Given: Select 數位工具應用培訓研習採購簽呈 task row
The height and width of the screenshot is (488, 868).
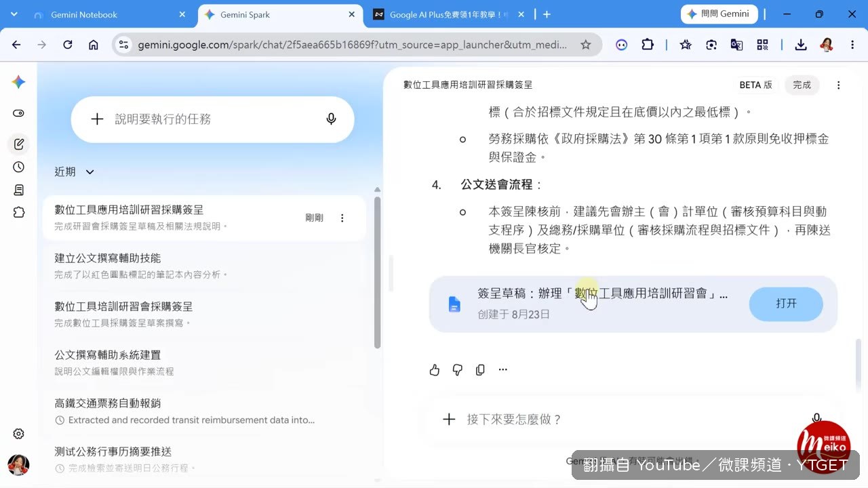Looking at the screenshot, I should [x=204, y=217].
